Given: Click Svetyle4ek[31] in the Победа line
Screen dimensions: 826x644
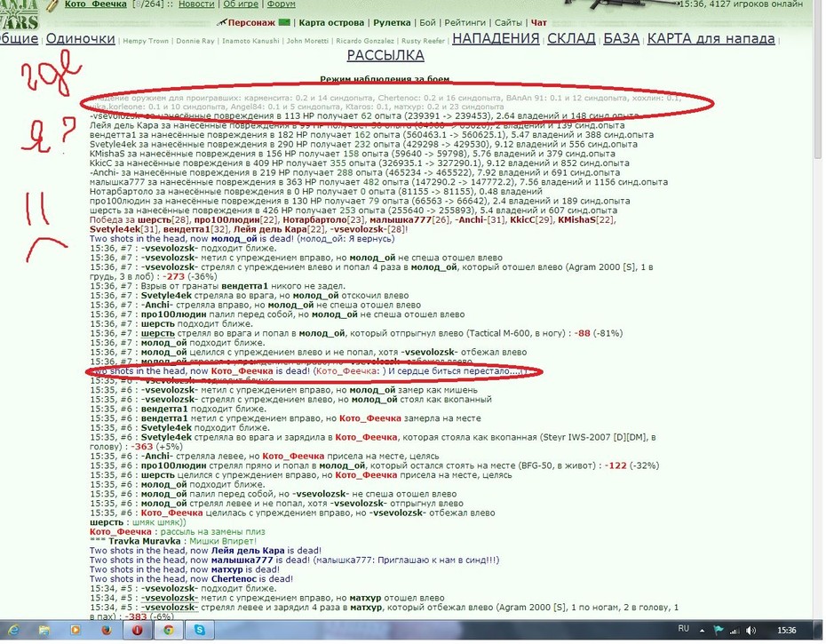Looking at the screenshot, I should point(123,229).
